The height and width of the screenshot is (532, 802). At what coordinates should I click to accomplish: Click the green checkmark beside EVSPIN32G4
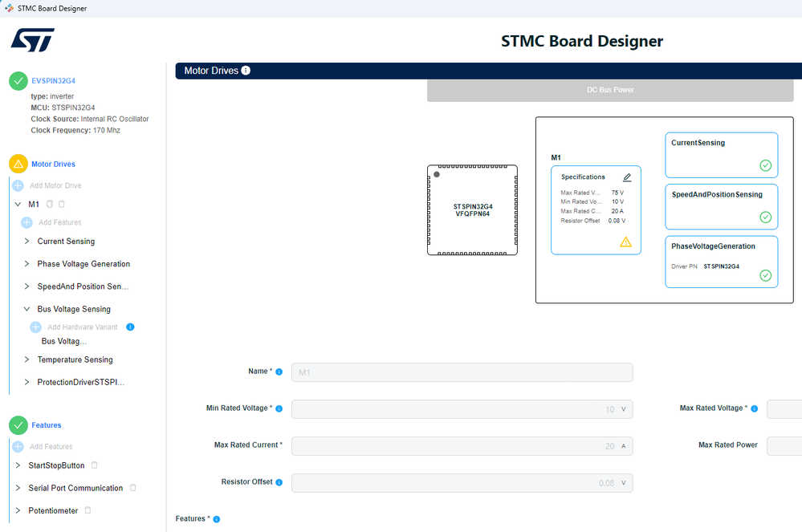pyautogui.click(x=18, y=81)
